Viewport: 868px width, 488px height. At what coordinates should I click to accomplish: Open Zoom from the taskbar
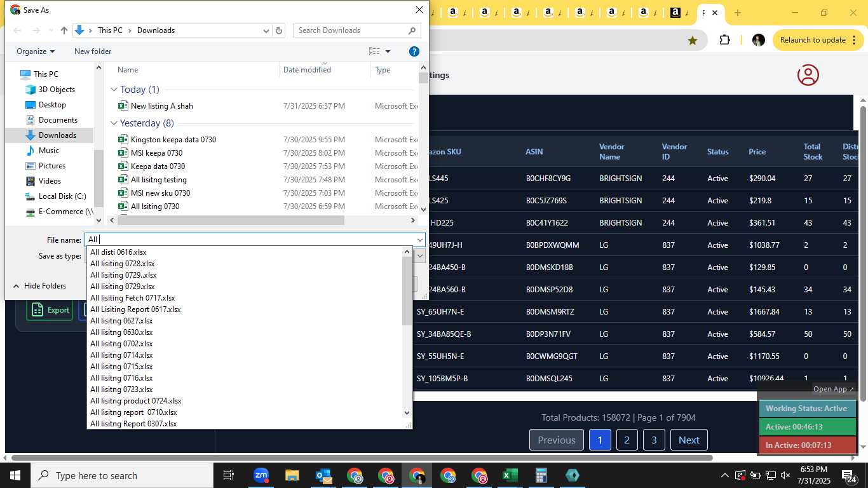click(x=261, y=475)
